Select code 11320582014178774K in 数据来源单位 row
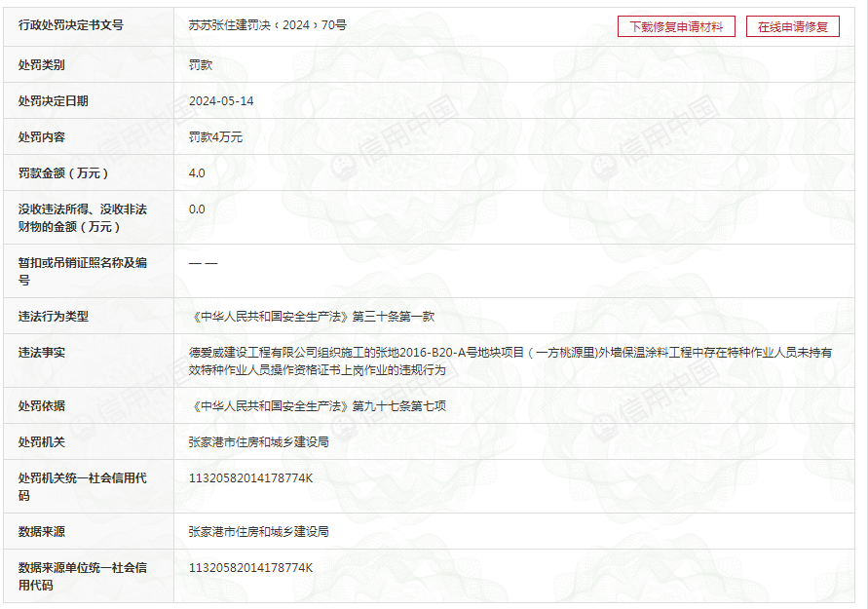This screenshot has width=868, height=609. coord(250,567)
